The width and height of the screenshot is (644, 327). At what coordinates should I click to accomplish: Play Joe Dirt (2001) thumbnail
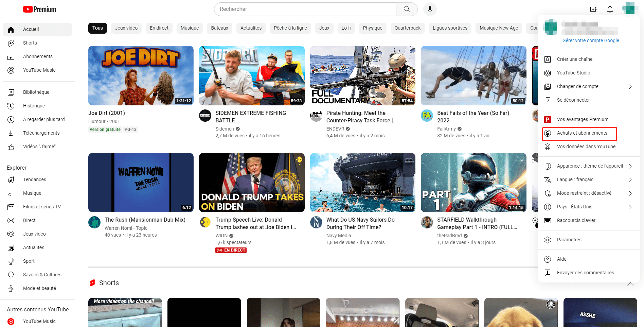coord(141,75)
